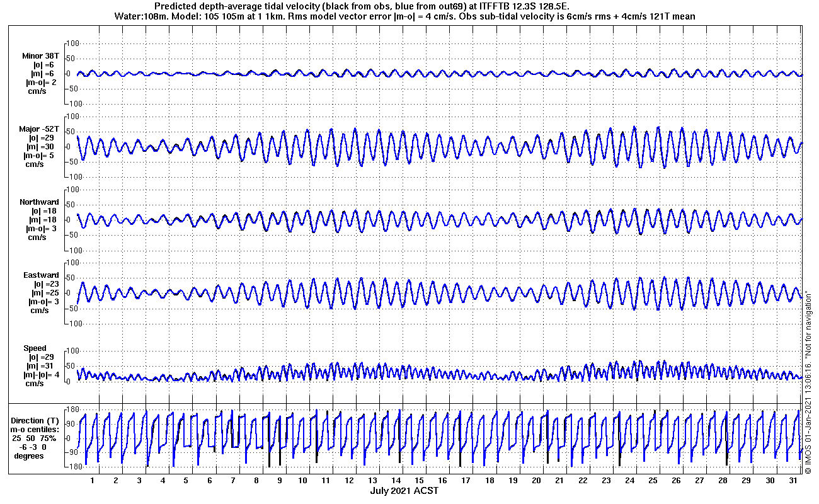
Task: Click date tick '25' on the x-axis
Action: (653, 481)
